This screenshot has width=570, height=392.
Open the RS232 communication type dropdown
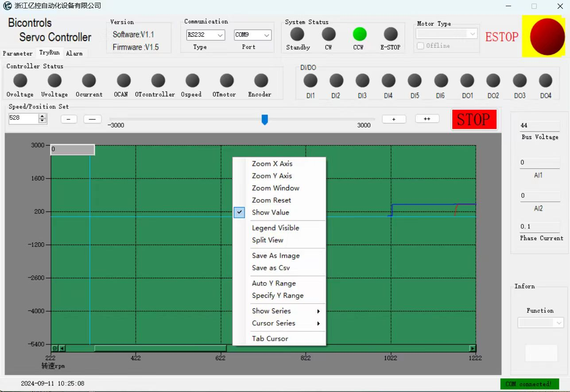point(206,35)
